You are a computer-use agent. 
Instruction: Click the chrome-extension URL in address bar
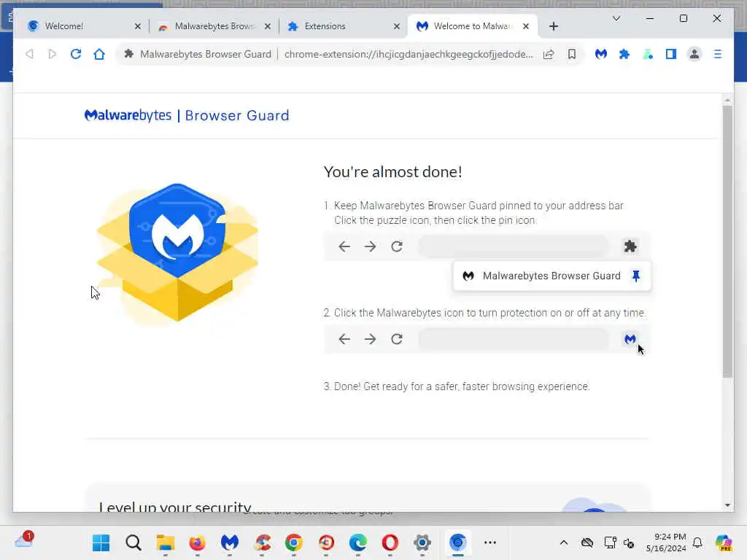point(409,54)
